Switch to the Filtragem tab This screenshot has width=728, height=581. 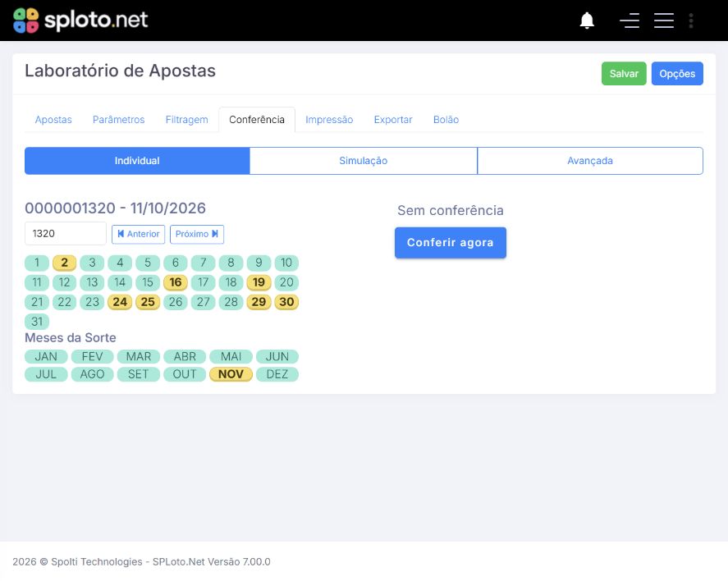pos(186,120)
